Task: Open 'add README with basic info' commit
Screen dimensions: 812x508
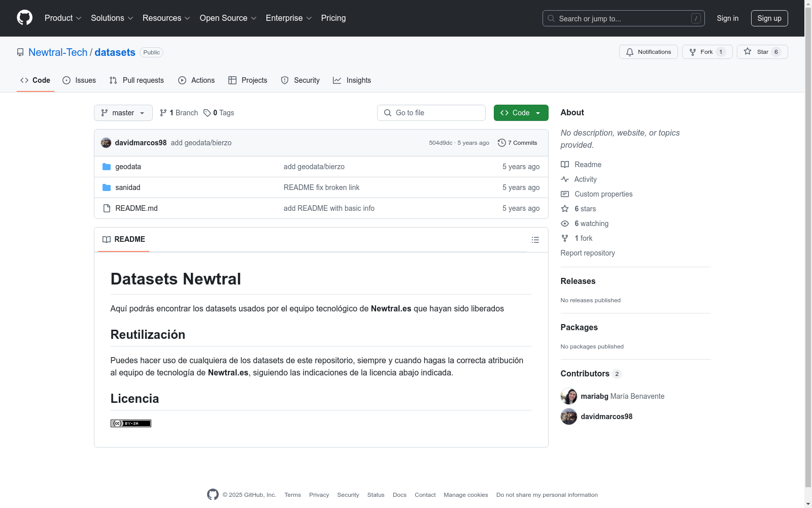Action: click(x=329, y=208)
